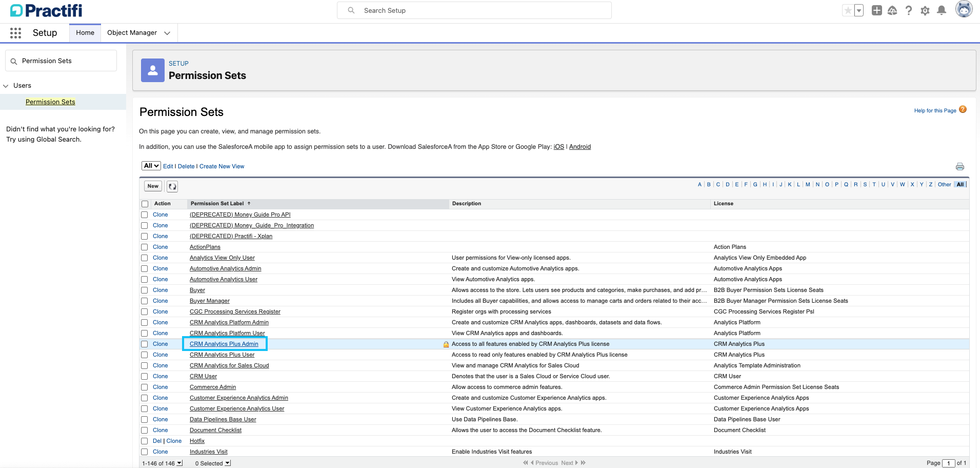Check the box for Commerce Admin row
Image resolution: width=980 pixels, height=468 pixels.
tap(145, 387)
